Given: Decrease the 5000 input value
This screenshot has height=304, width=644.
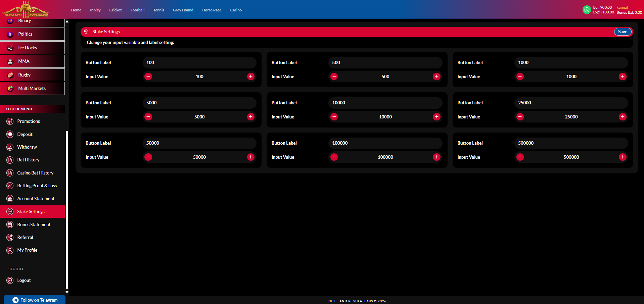Looking at the screenshot, I should point(148,117).
